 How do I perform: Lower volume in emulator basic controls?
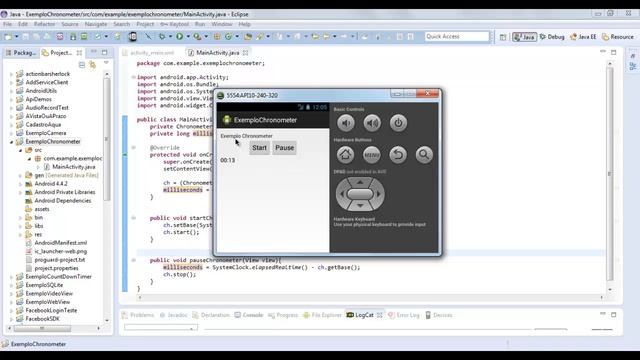tap(346, 123)
